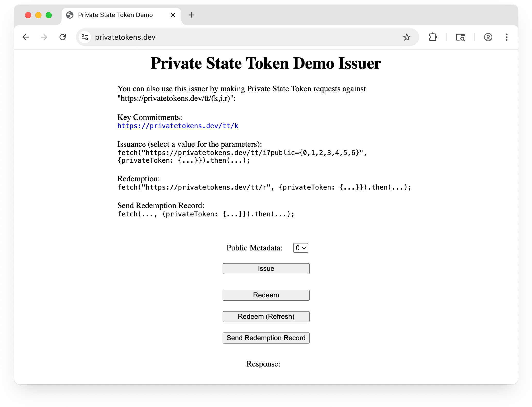The image size is (532, 407).
Task: Click the forward navigation arrow
Action: 44,37
